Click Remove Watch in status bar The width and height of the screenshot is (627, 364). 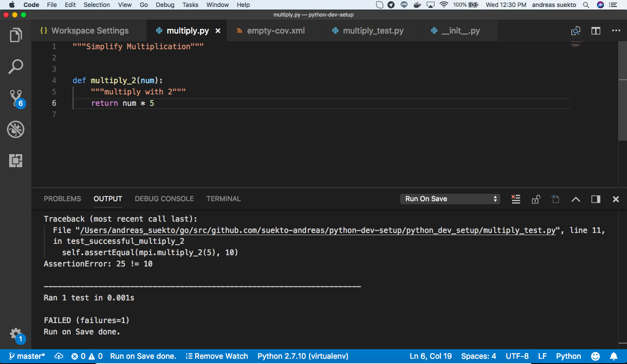216,356
